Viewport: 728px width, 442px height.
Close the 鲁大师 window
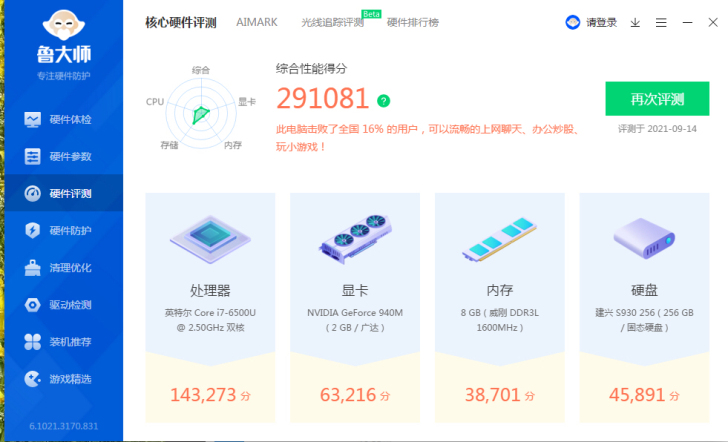click(x=713, y=22)
